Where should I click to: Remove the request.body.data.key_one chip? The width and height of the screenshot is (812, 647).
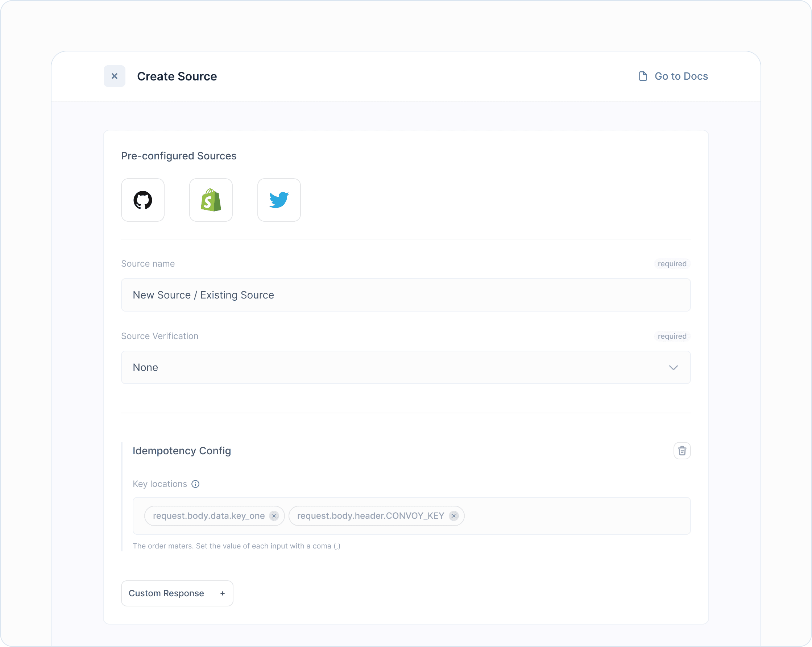[274, 515]
